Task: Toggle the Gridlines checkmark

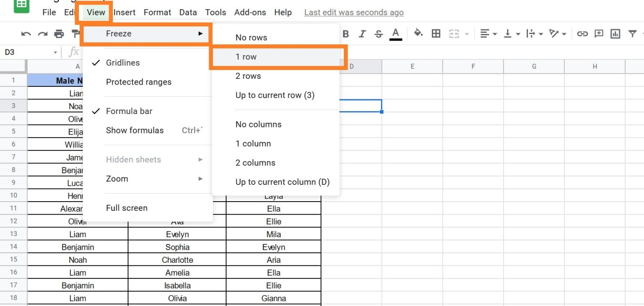Action: coord(96,62)
